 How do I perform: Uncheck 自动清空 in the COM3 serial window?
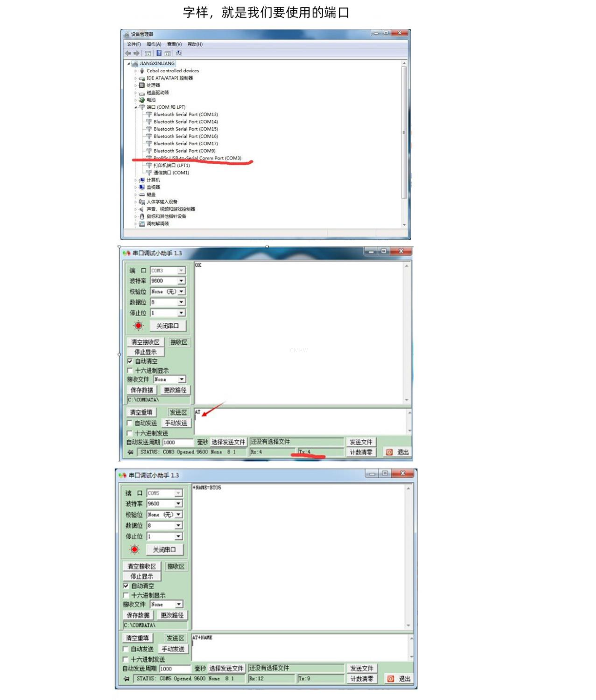pos(130,361)
